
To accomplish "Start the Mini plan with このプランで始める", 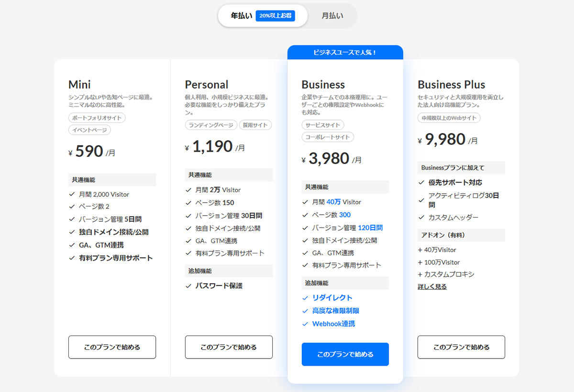I will 112,347.
